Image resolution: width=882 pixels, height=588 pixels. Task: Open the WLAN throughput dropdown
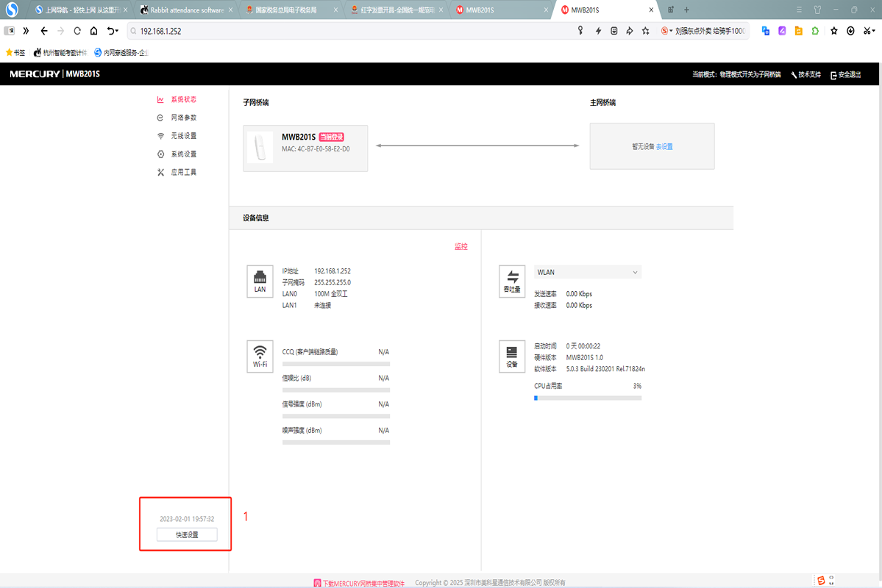pos(587,272)
